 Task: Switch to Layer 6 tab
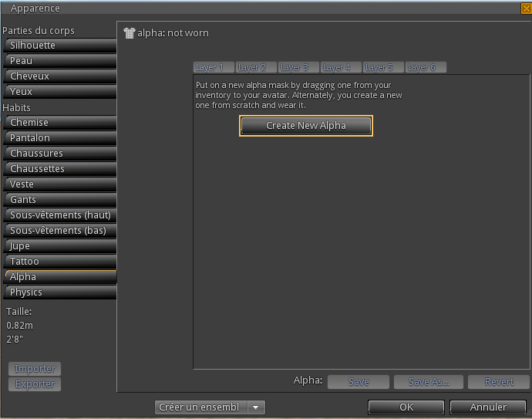pos(426,67)
